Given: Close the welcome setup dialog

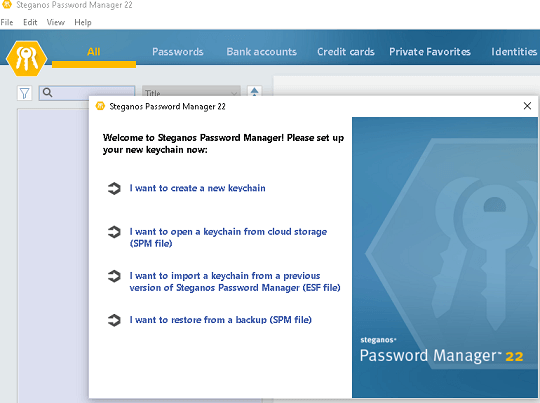Looking at the screenshot, I should (x=527, y=106).
